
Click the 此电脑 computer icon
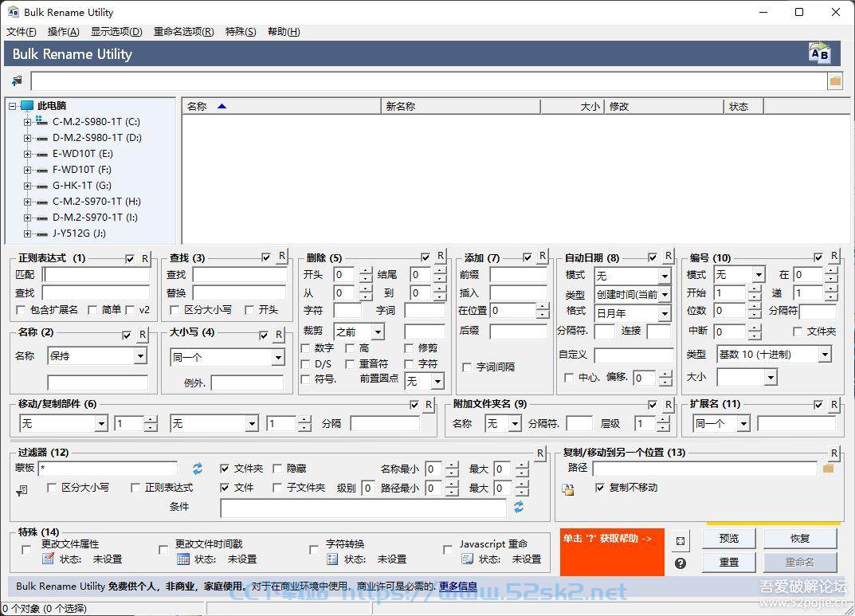coord(27,106)
